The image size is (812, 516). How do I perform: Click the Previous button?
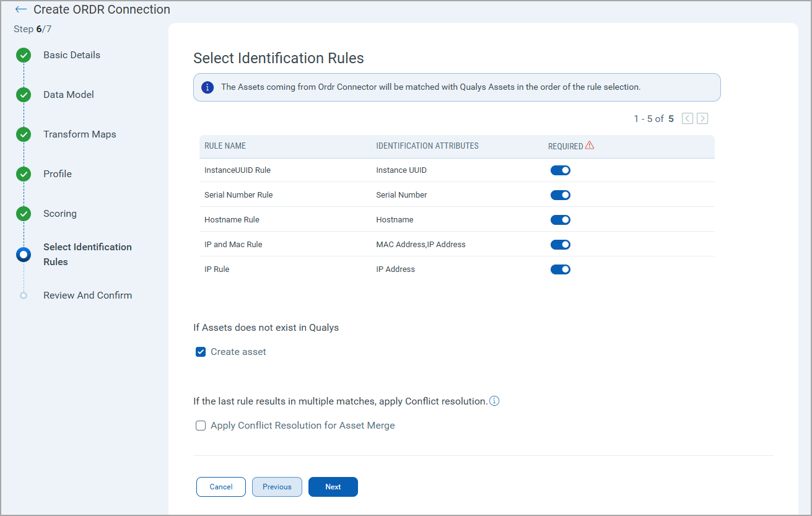(276, 487)
